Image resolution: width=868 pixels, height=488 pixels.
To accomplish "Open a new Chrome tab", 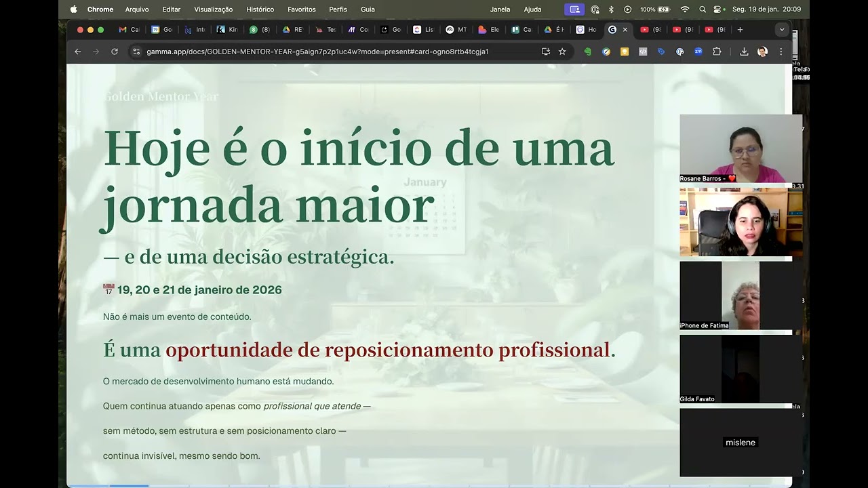I will click(x=740, y=30).
